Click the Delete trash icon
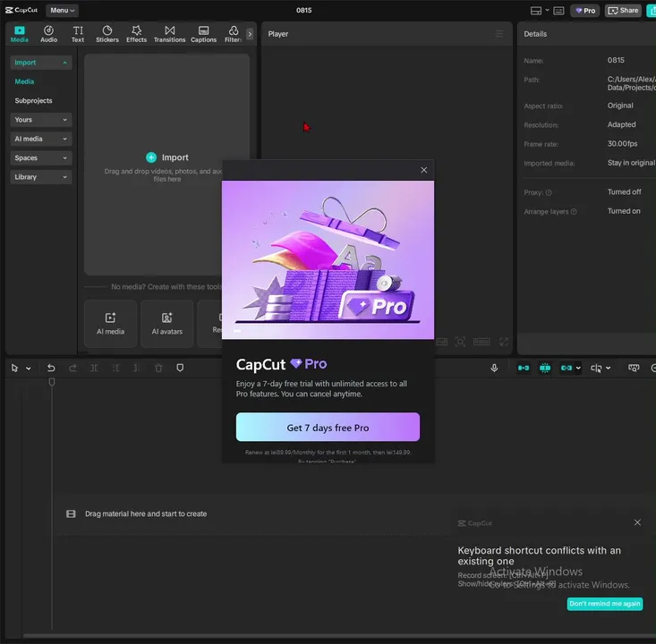656x644 pixels. click(158, 368)
